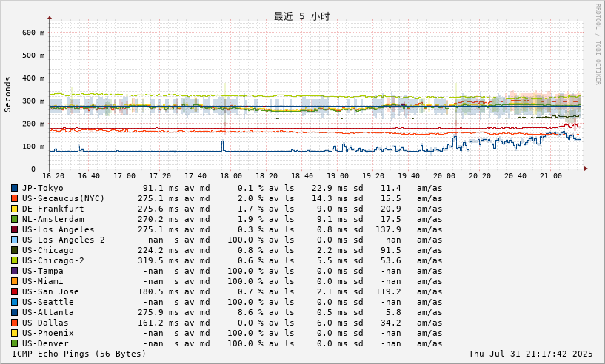Select US-Atlanta's "275.9 ms" median value
Image resolution: width=605 pixels, height=364 pixels.
pos(158,312)
